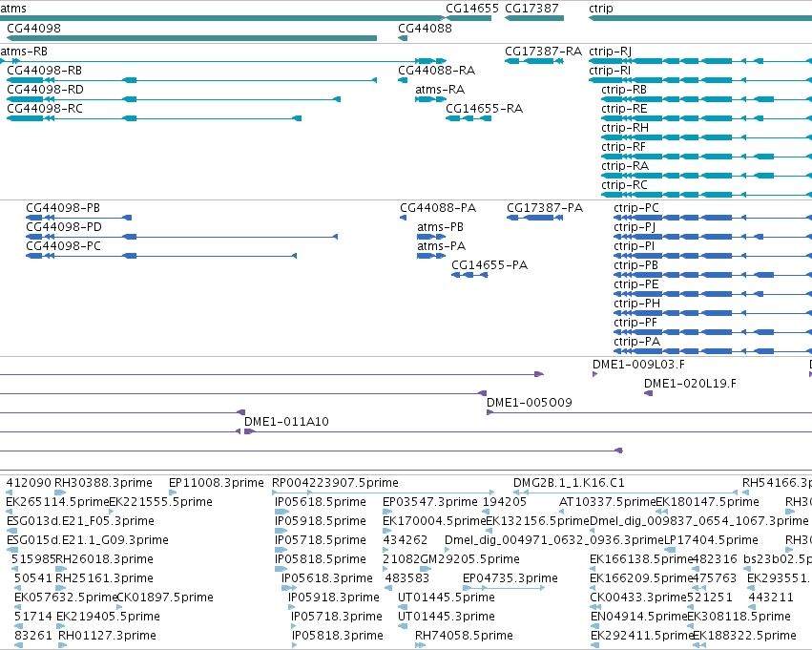Image resolution: width=812 pixels, height=650 pixels.
Task: Select transcript ctrip-RI
Action: pyautogui.click(x=610, y=71)
